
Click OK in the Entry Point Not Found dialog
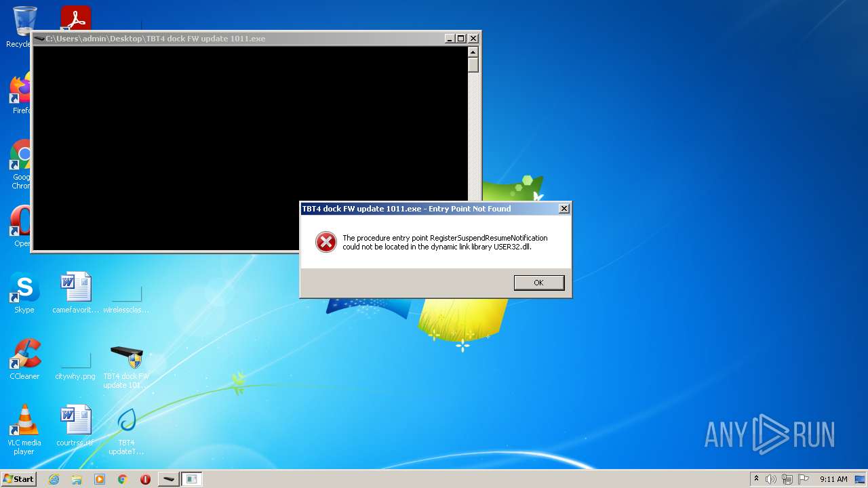pyautogui.click(x=539, y=283)
